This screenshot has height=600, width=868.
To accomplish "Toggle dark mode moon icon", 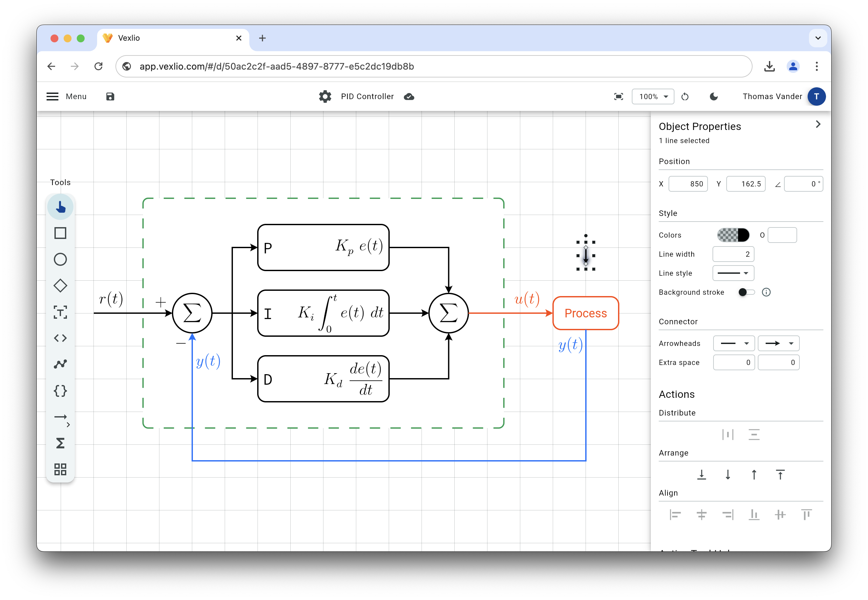I will (x=713, y=96).
